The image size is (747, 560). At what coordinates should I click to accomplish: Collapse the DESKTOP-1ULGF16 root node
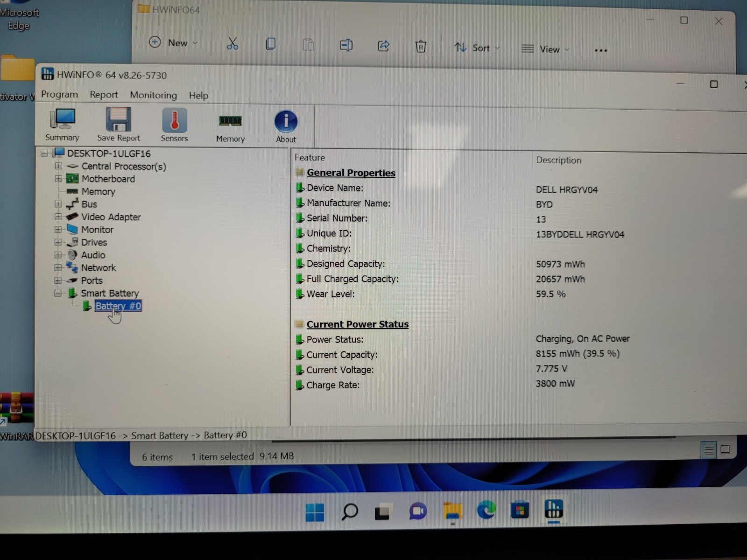[44, 153]
